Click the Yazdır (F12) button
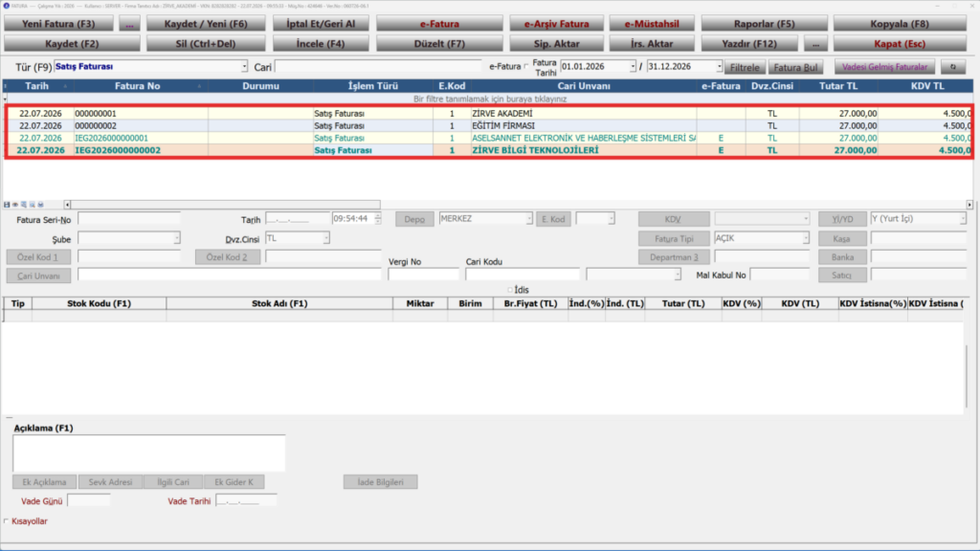This screenshot has width=980, height=551. (x=749, y=44)
